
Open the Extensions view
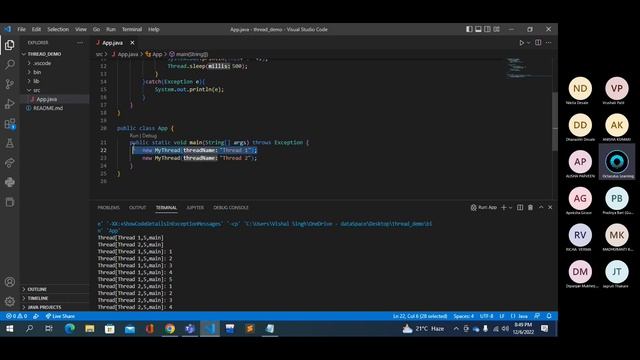click(x=10, y=124)
